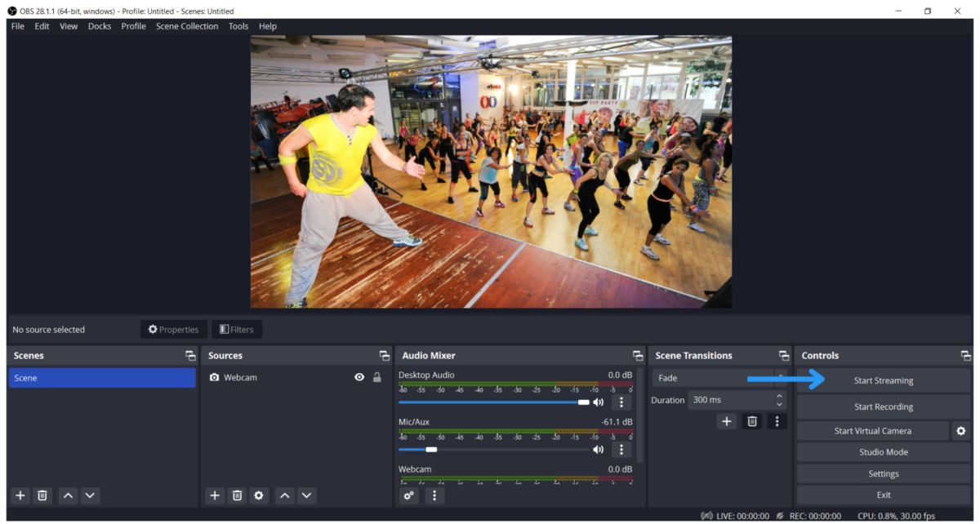
Task: Increase transition Duration with the up stepper
Action: coord(780,396)
